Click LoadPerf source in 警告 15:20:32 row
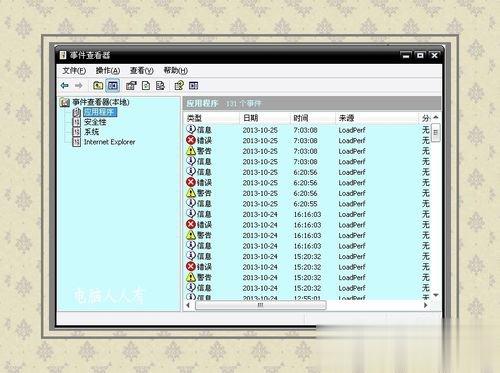500x373 pixels. click(x=352, y=278)
